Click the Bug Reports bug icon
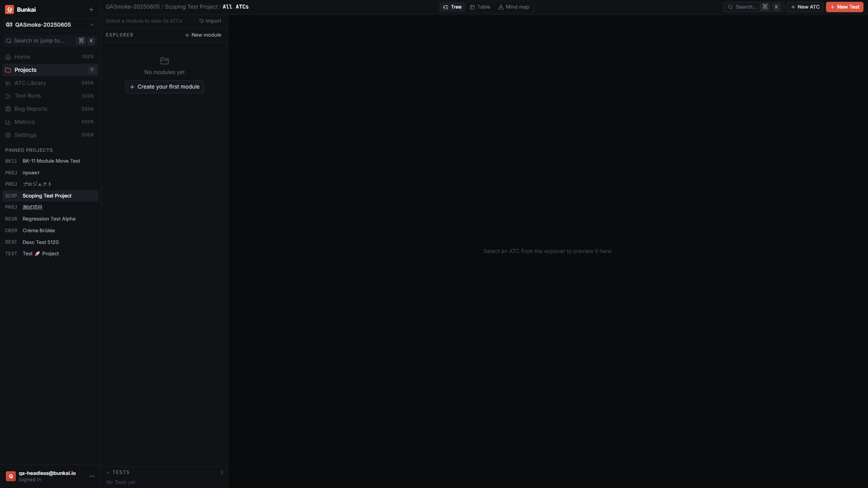Viewport: 868px width, 488px height. [x=8, y=109]
